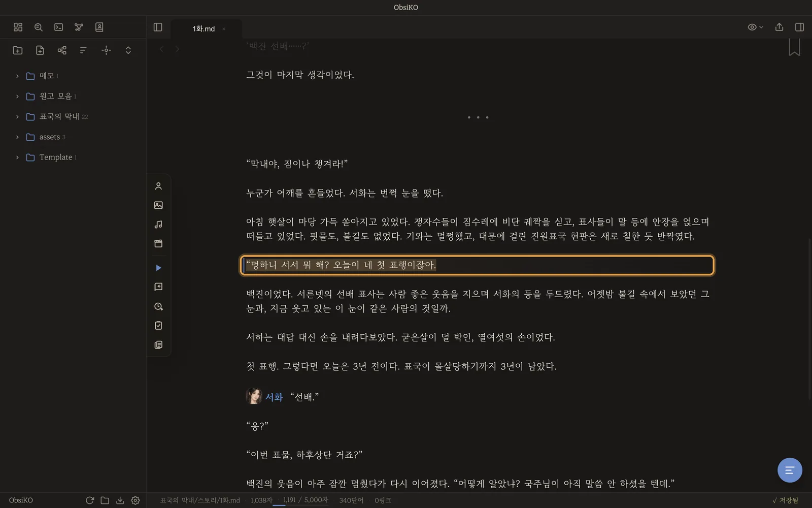Open the command terminal icon

coord(59,27)
